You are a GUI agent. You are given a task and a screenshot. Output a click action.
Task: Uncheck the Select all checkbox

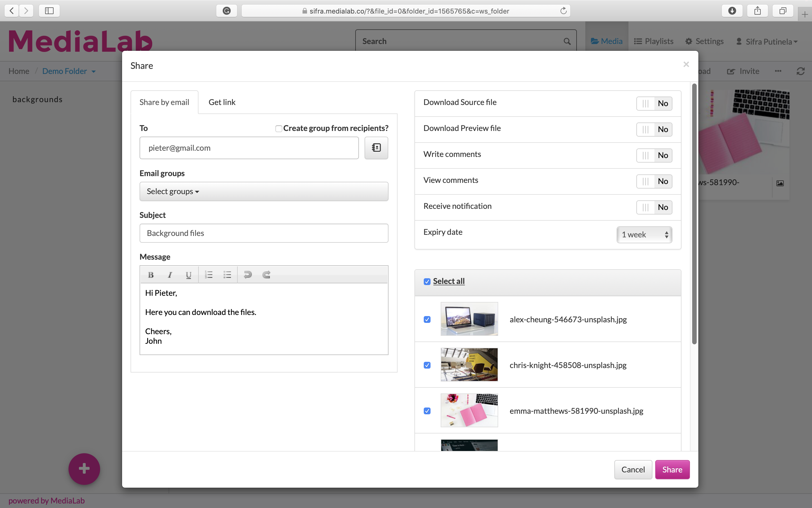tap(427, 282)
